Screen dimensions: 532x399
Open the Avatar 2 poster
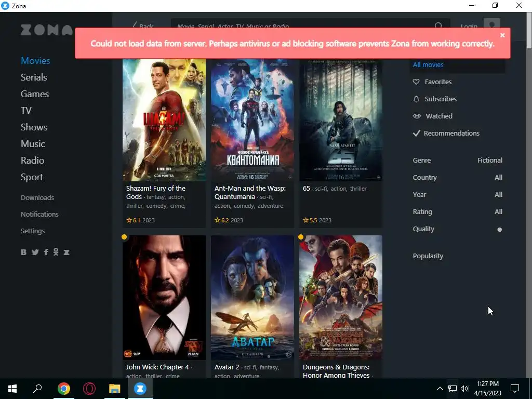click(252, 298)
